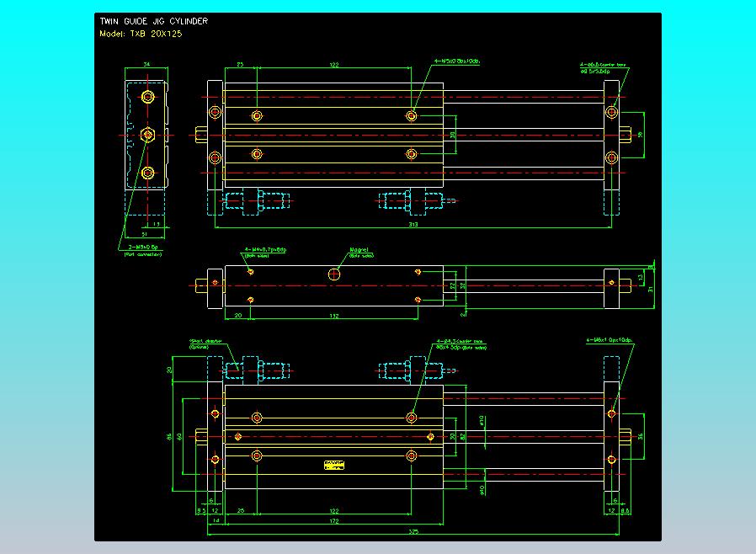Image resolution: width=756 pixels, height=554 pixels.
Task: Select the "Model: TXB 20X125" yellow label
Action: coord(140,35)
